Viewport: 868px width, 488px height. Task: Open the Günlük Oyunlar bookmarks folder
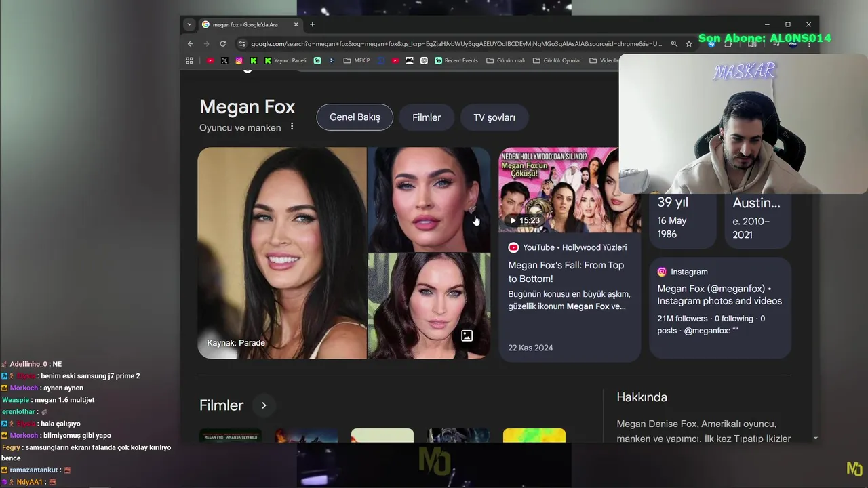pos(557,60)
